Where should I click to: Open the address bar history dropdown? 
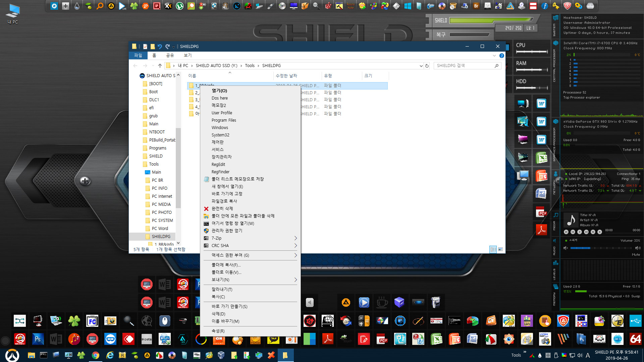click(421, 66)
